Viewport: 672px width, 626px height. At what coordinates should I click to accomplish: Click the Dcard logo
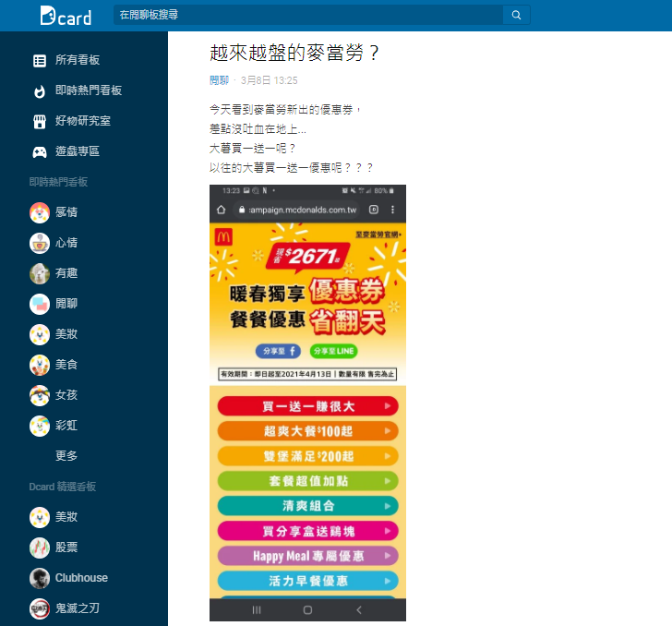tap(66, 16)
